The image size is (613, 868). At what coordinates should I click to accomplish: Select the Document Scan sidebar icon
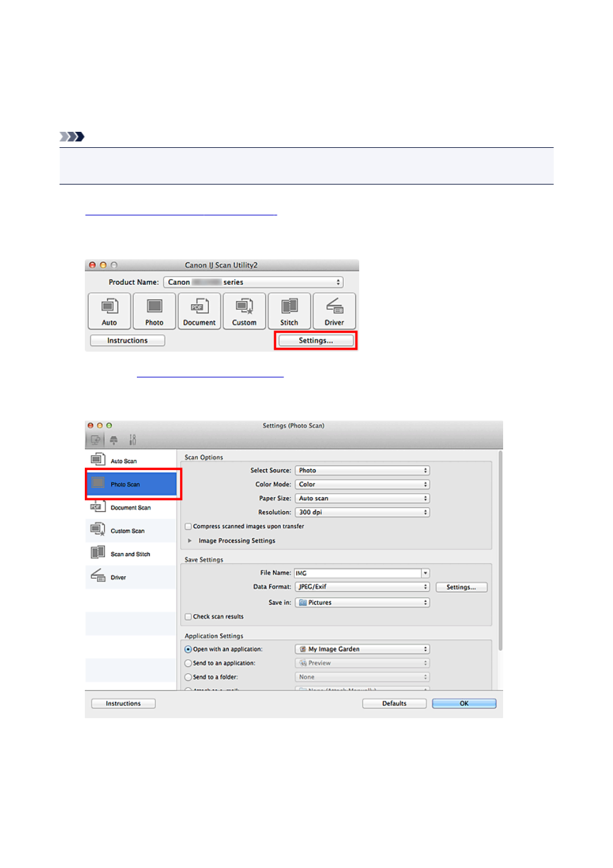98,506
